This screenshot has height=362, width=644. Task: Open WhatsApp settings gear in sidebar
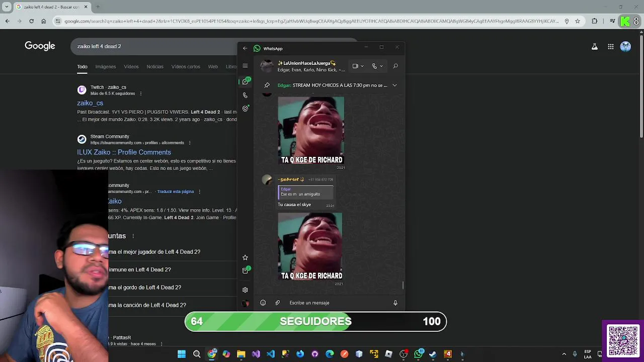tap(245, 290)
